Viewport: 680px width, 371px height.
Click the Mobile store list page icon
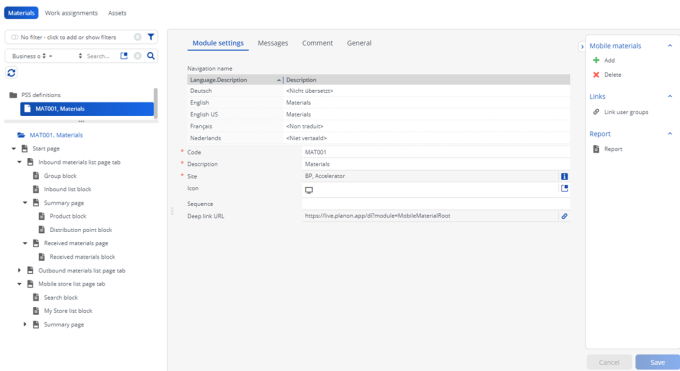[30, 284]
